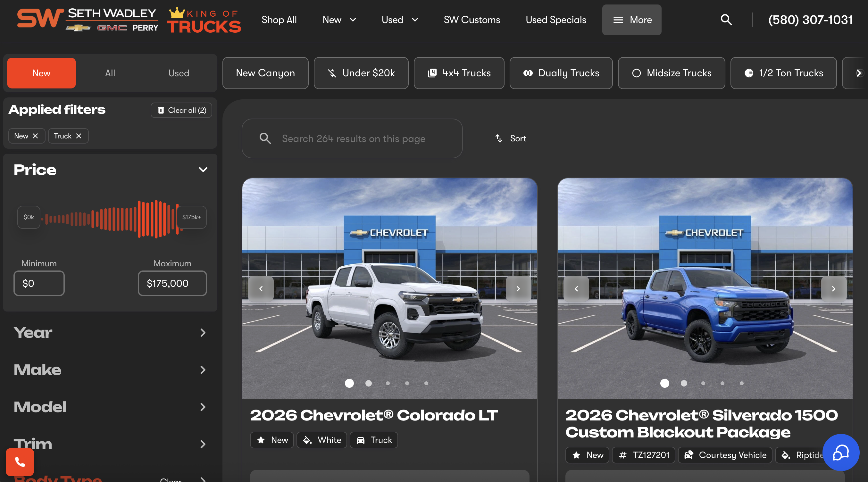Select the Used condition toggle
Screen dimensions: 868x482
tap(179, 73)
